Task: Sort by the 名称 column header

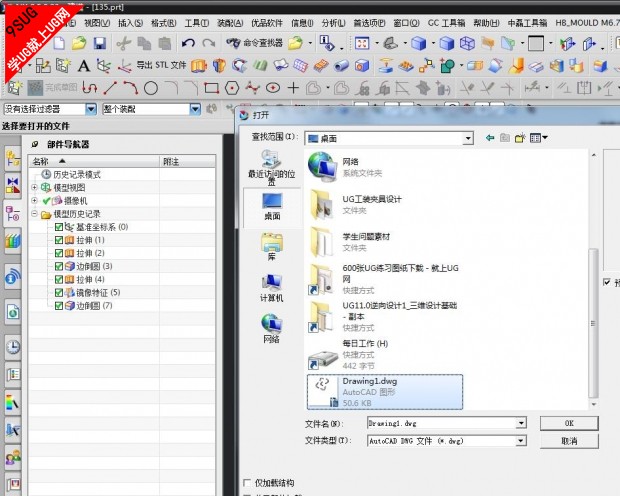Action: tap(94, 161)
